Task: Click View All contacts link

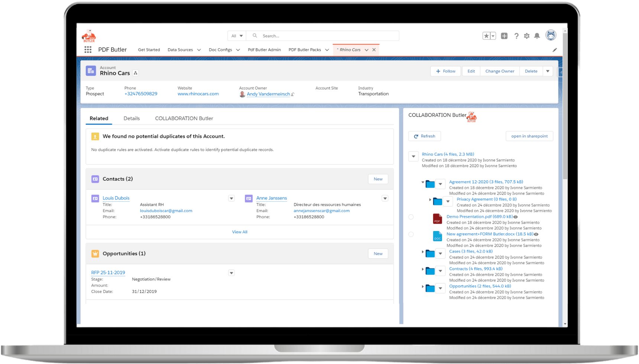Action: [x=240, y=232]
